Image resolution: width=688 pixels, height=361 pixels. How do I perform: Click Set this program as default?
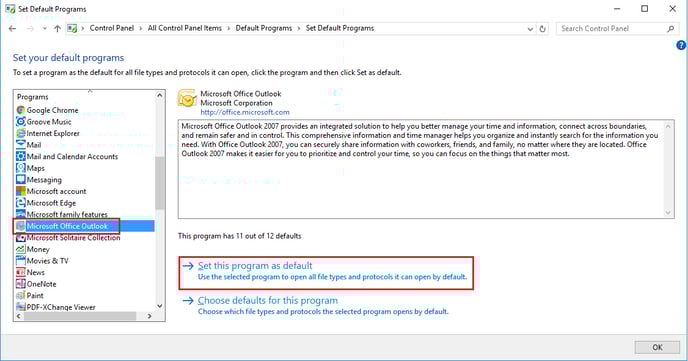[255, 265]
